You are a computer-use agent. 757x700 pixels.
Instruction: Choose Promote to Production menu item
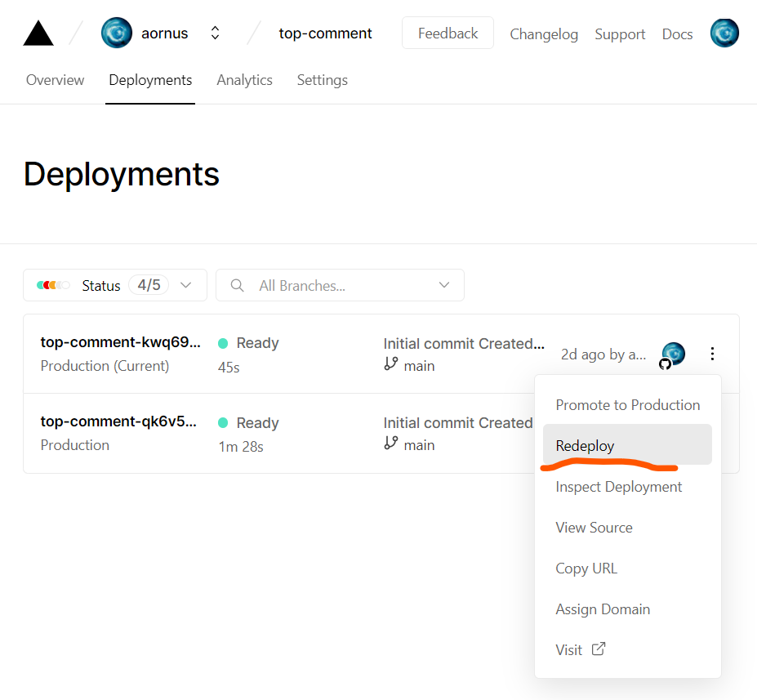(x=627, y=404)
